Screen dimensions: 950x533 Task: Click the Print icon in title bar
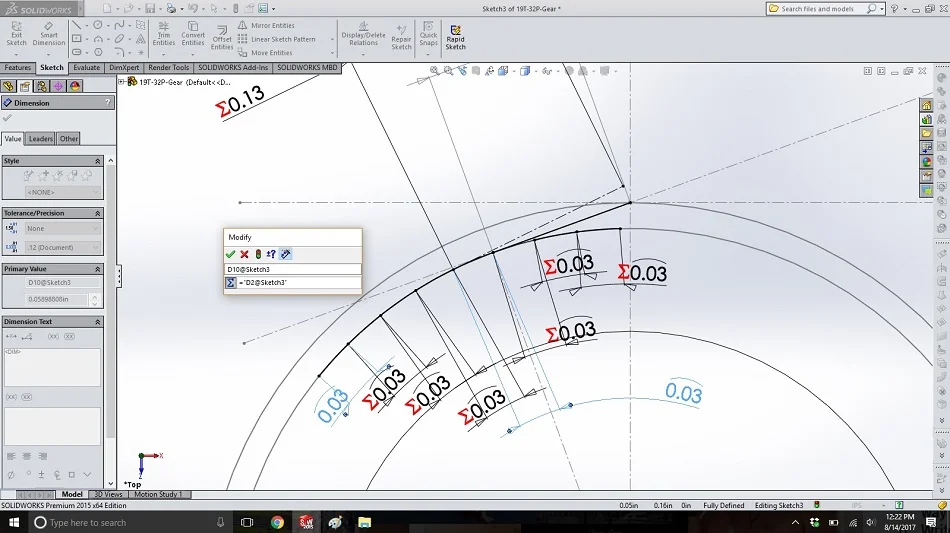pyautogui.click(x=171, y=8)
